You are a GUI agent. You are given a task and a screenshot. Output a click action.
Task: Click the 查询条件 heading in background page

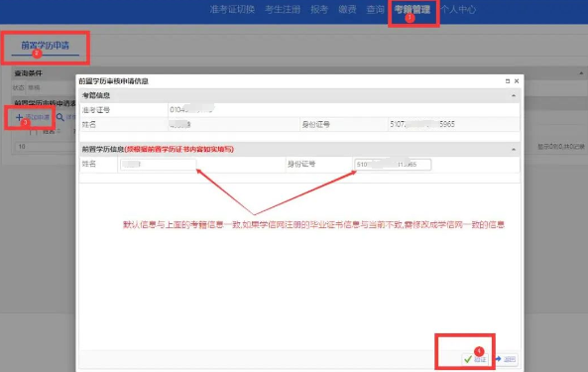[x=28, y=73]
